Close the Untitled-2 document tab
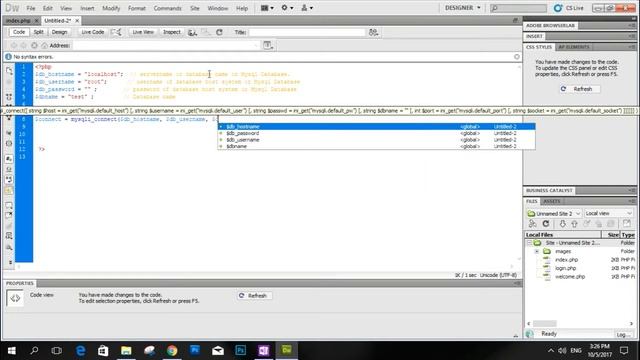 point(77,20)
